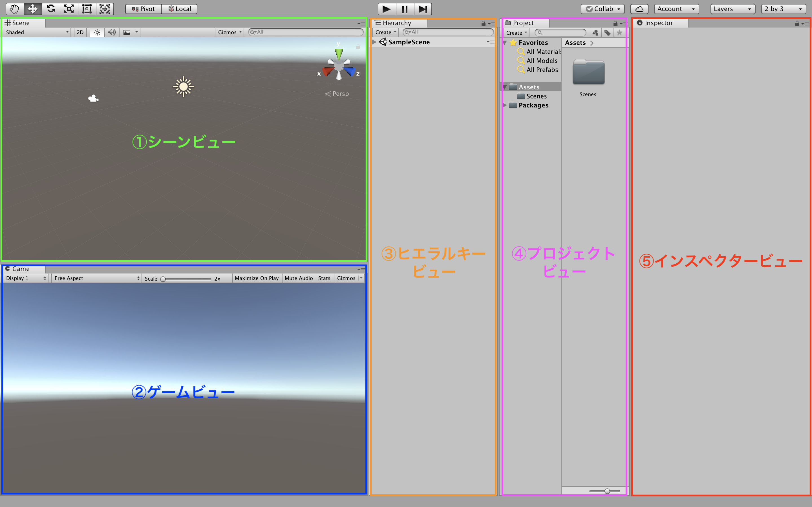The image size is (812, 507).
Task: Toggle 2D mode in Scene view
Action: point(80,32)
